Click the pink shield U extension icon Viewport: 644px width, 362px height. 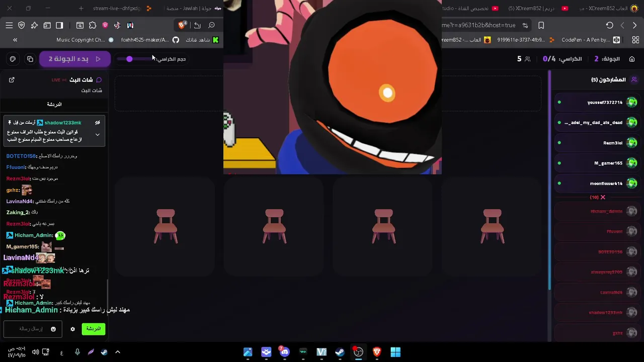105,25
